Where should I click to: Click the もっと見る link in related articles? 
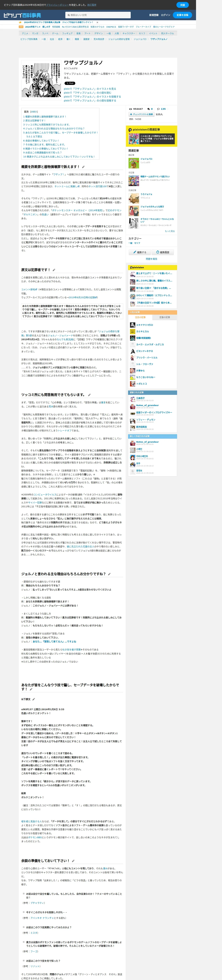(170, 231)
